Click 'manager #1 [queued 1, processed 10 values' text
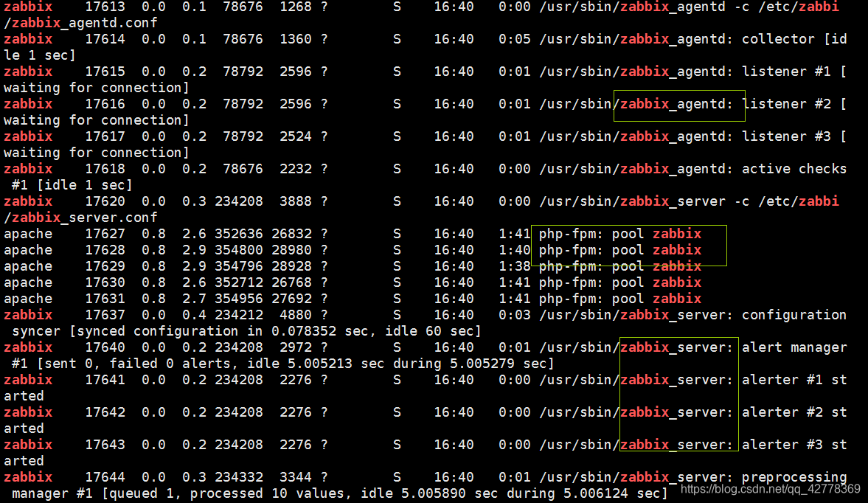Viewport: 868px width, 503px height. 182,493
